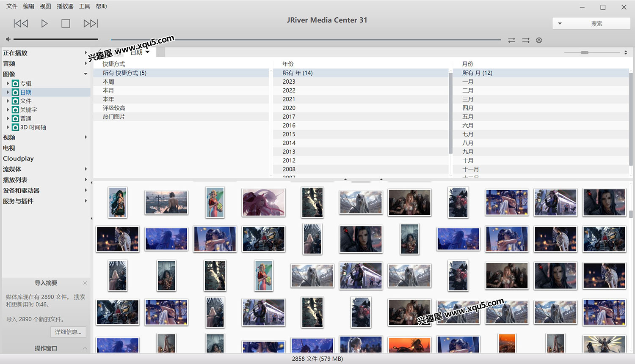
Task: Select 本月 shortcut filter
Action: point(181,90)
